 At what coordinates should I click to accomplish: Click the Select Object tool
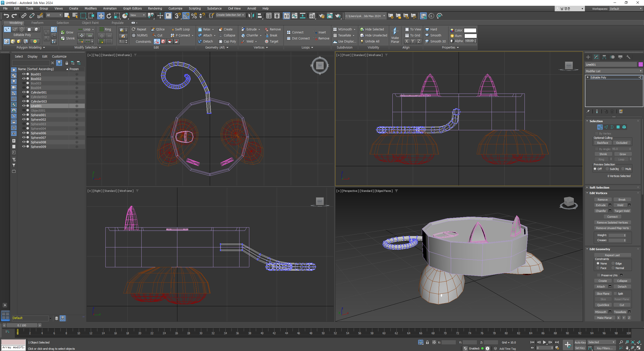pyautogui.click(x=67, y=16)
